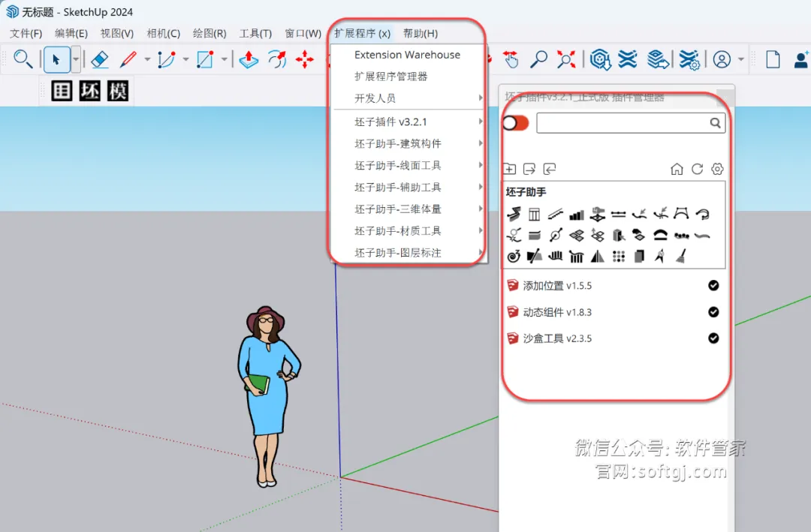Select the arrow Select tool

(56, 59)
